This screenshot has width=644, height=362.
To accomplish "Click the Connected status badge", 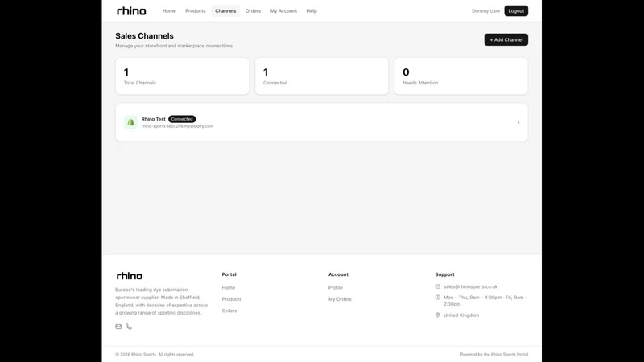I will tap(182, 119).
